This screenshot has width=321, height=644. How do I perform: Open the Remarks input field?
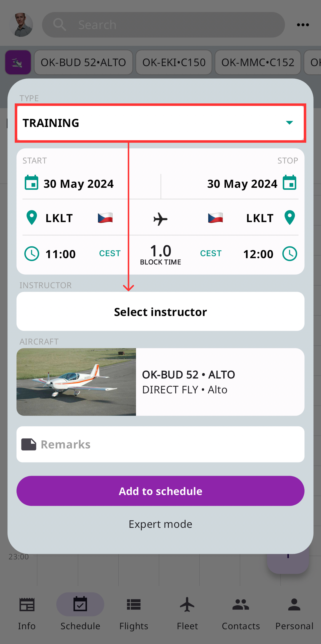(160, 444)
